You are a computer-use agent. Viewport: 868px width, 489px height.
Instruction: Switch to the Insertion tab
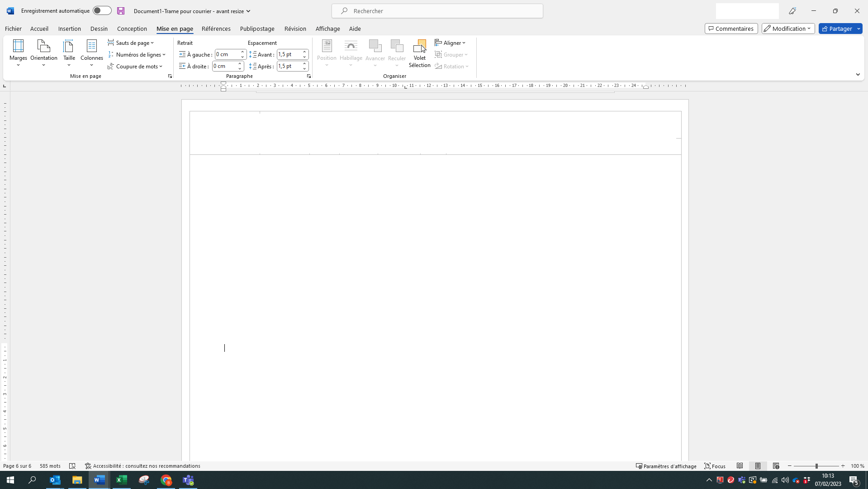69,29
